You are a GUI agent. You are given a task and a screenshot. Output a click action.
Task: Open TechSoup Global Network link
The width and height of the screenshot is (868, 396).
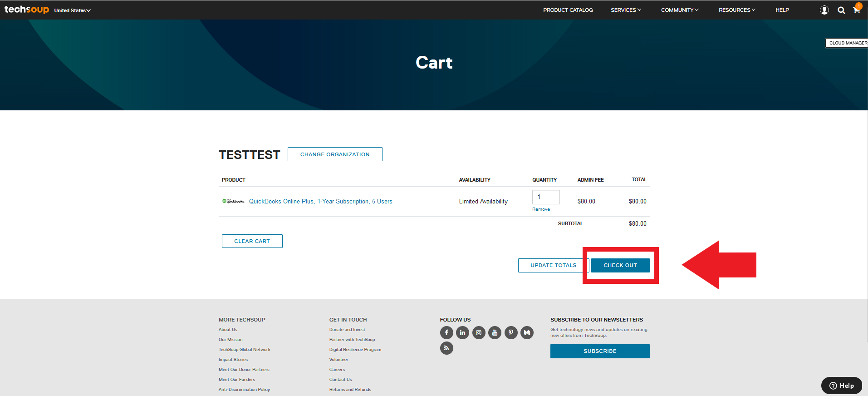tap(245, 350)
